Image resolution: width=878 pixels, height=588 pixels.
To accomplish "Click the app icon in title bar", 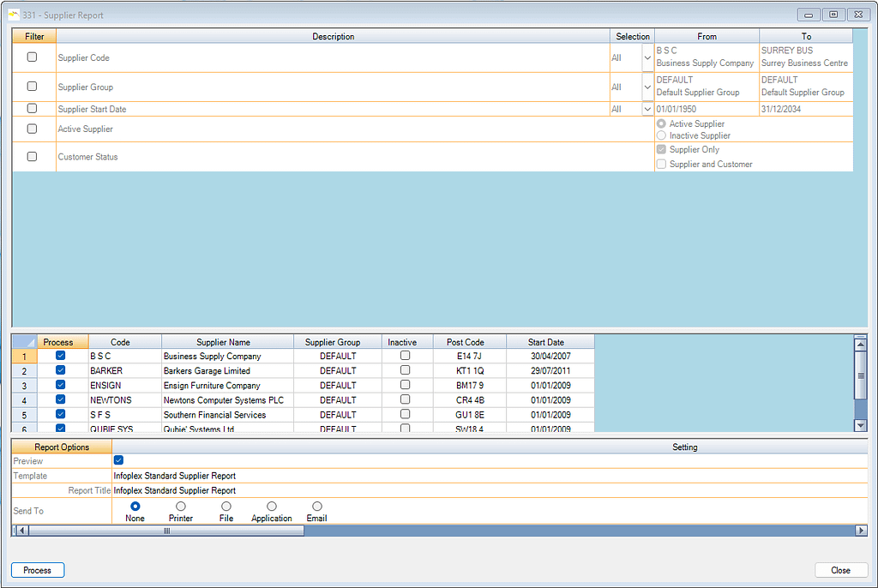I will 14,15.
